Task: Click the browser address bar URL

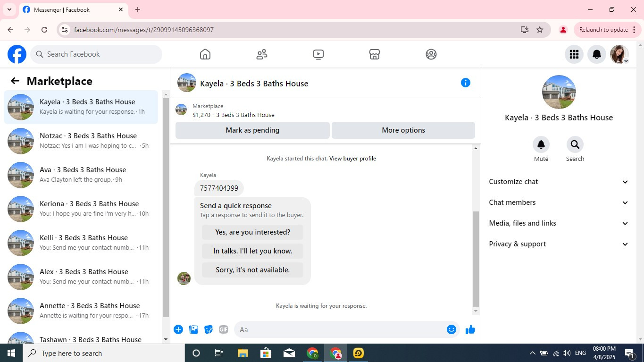Action: click(x=144, y=30)
